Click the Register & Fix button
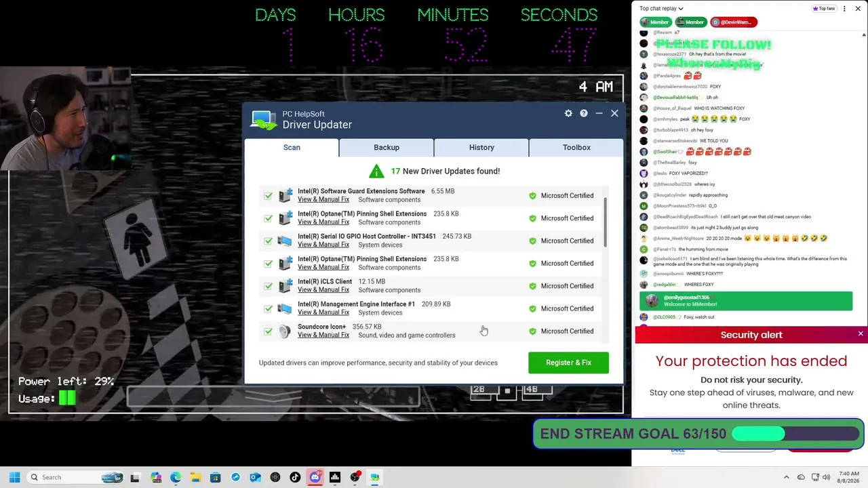The image size is (868, 488). pos(568,363)
